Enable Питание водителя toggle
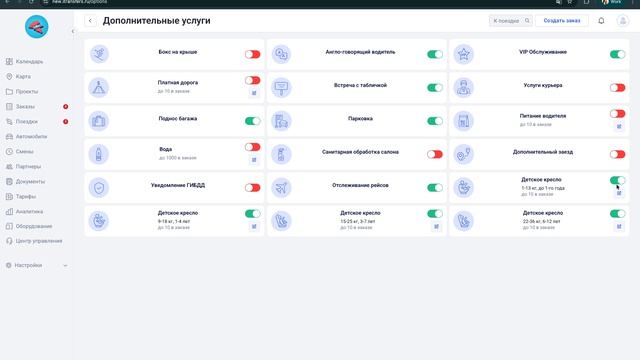Image resolution: width=640 pixels, height=360 pixels. (x=617, y=114)
